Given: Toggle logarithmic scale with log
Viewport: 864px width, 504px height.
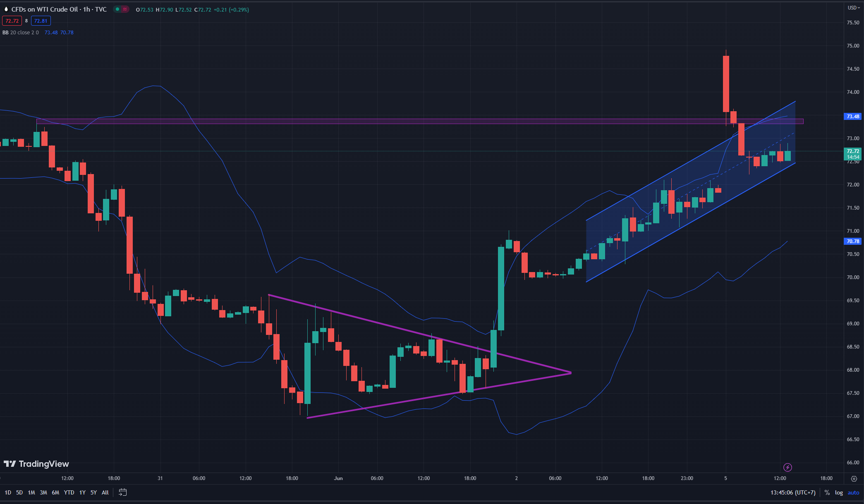Looking at the screenshot, I should click(x=839, y=492).
